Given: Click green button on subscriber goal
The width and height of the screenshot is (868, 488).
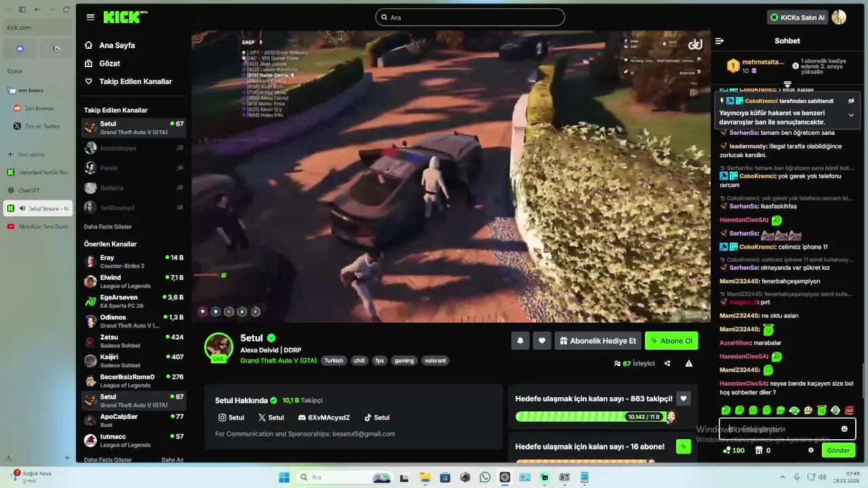Looking at the screenshot, I should (684, 446).
